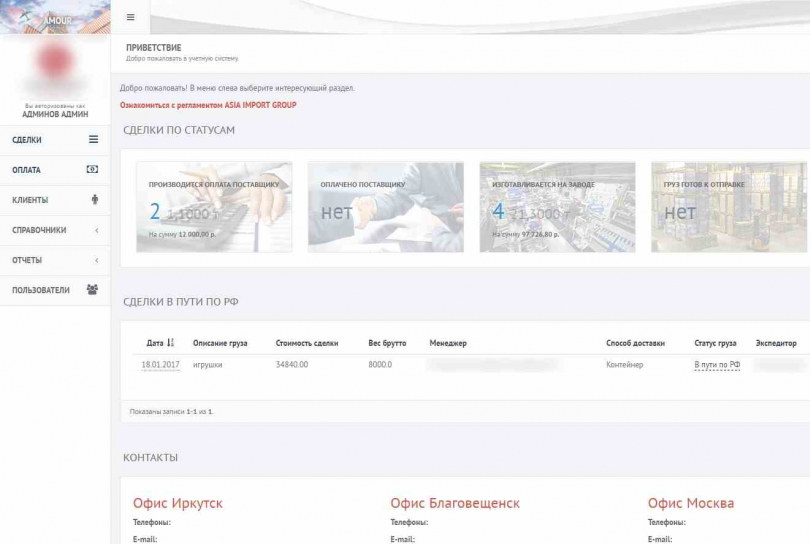This screenshot has width=810, height=544.
Task: Open the Пользователи menu item
Action: [55, 290]
